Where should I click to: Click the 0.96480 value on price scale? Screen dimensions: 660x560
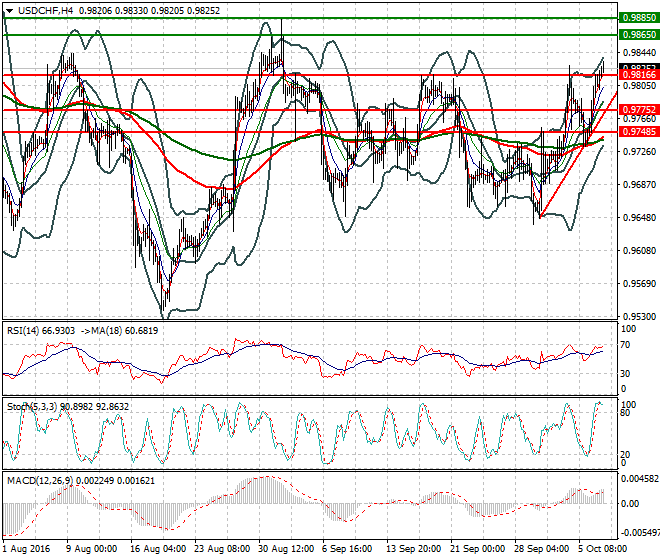click(638, 217)
